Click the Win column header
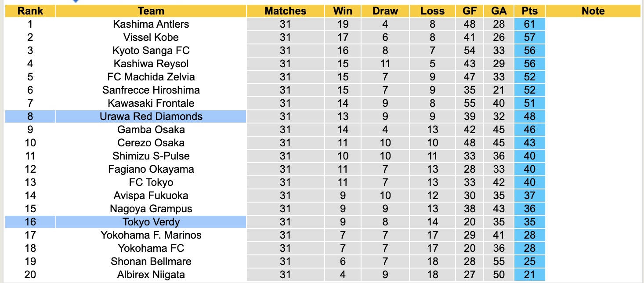The width and height of the screenshot is (644, 283). point(343,11)
